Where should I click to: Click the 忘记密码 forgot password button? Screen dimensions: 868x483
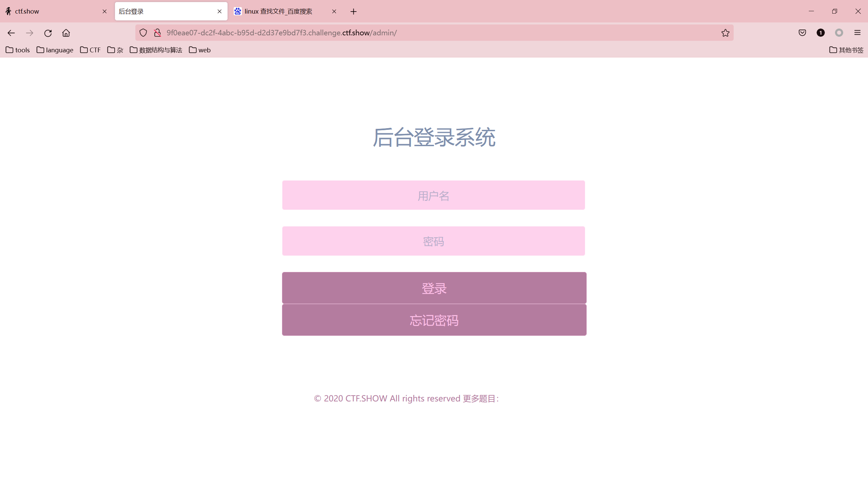point(434,320)
